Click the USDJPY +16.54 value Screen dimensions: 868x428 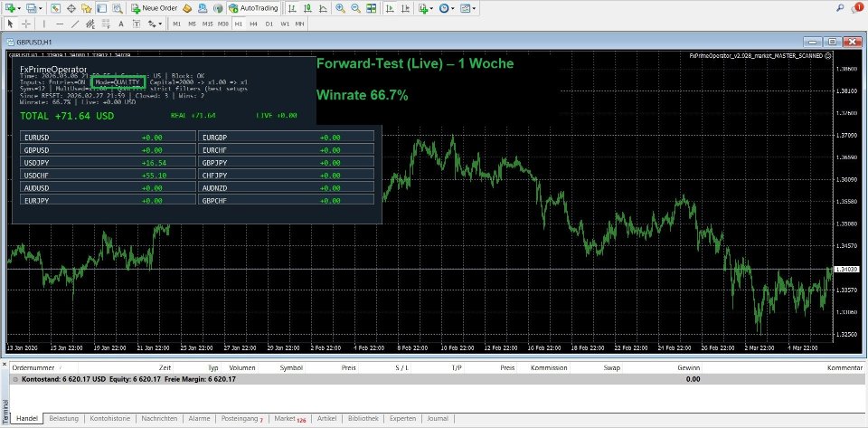(x=154, y=163)
